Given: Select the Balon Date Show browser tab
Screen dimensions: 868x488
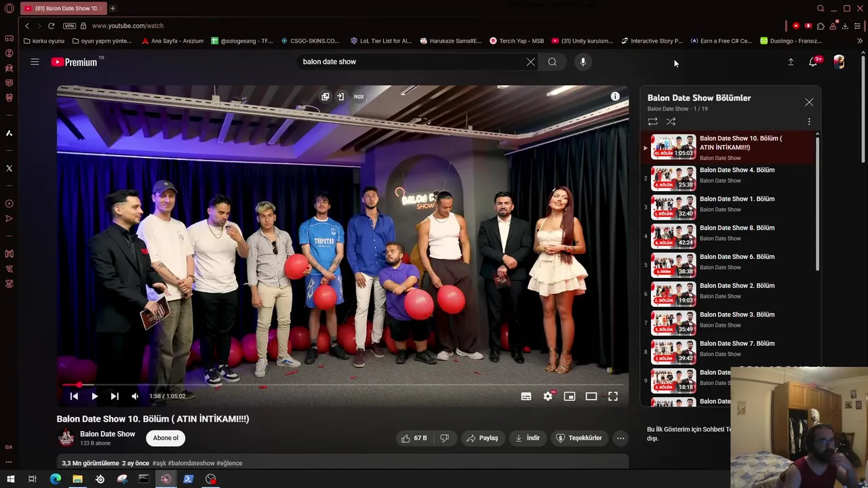Looking at the screenshot, I should [x=62, y=8].
